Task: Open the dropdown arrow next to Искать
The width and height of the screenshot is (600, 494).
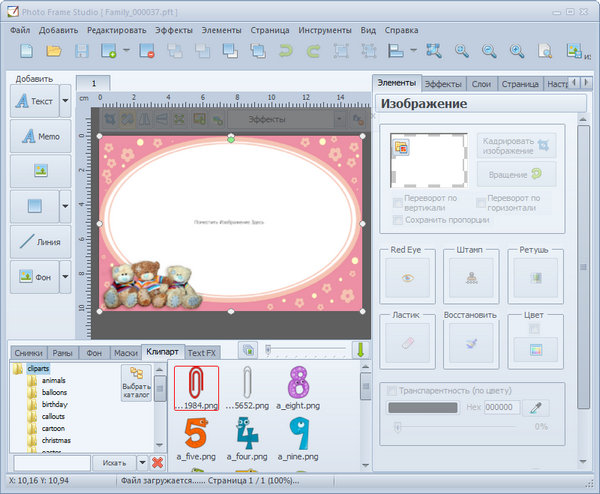Action: [142, 462]
